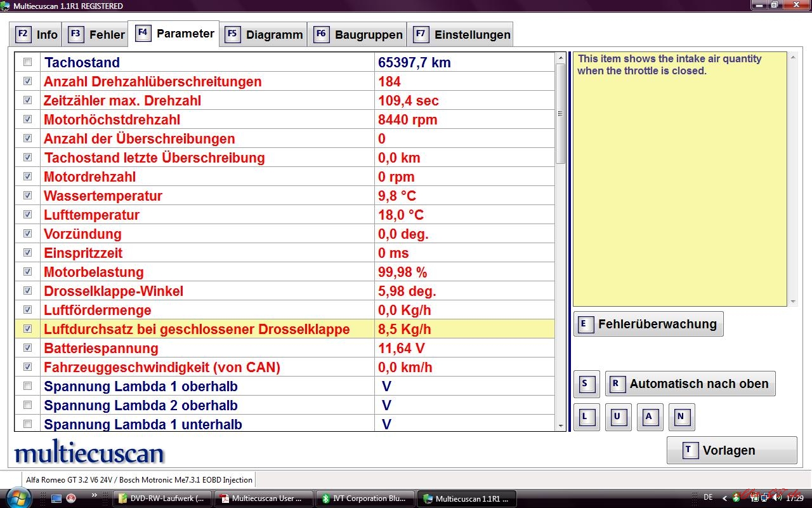The image size is (812, 508).
Task: Click the A shortcut button
Action: 650,417
